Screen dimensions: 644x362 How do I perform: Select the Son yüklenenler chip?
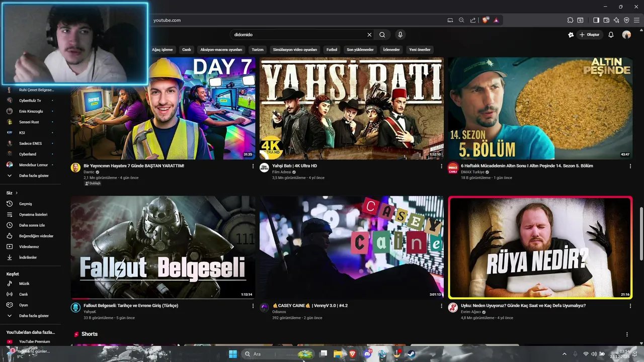360,50
